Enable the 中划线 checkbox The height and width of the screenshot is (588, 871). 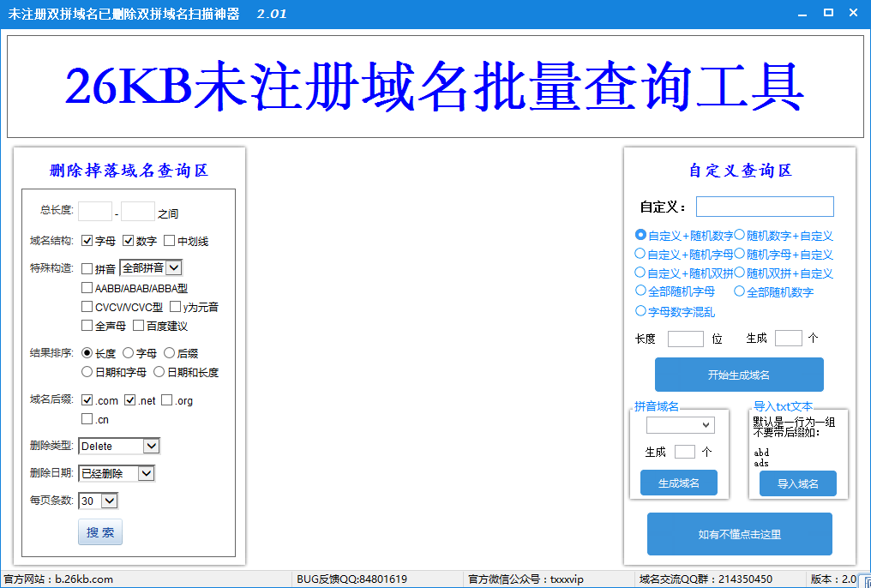tap(170, 240)
